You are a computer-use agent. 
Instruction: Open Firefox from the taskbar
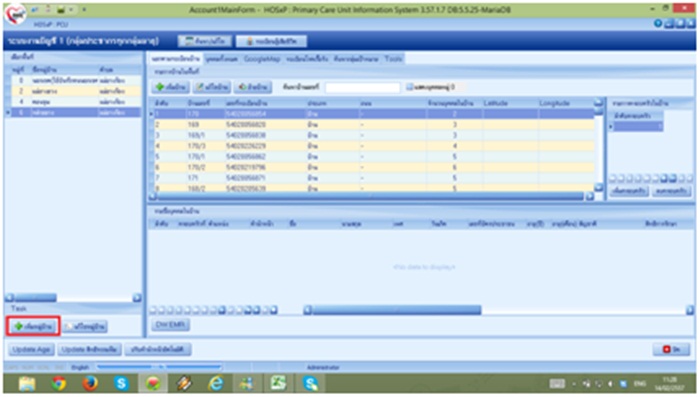90,384
